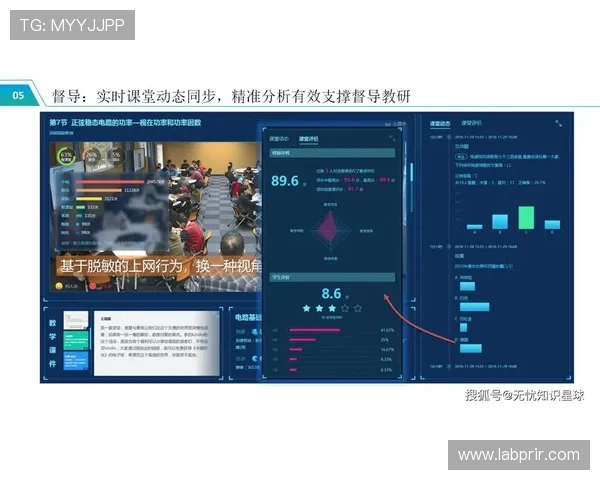Click the courseware slide preview
The height and width of the screenshot is (480, 600).
point(157,343)
